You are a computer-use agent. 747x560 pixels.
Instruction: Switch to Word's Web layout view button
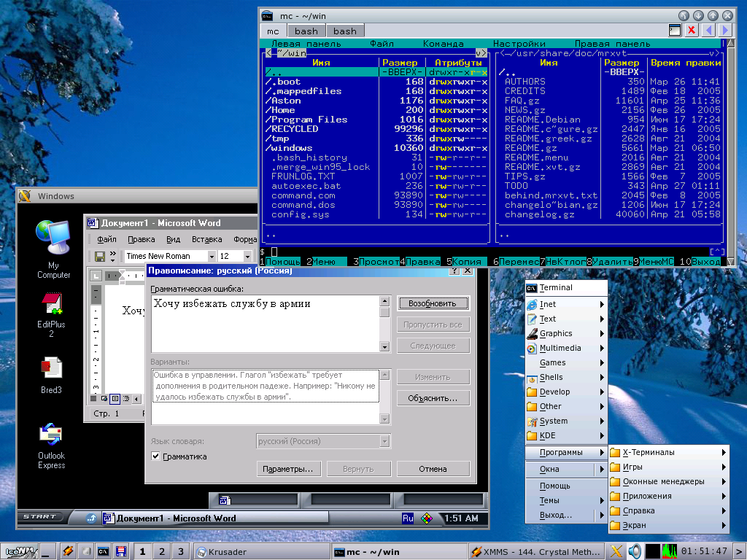point(104,399)
